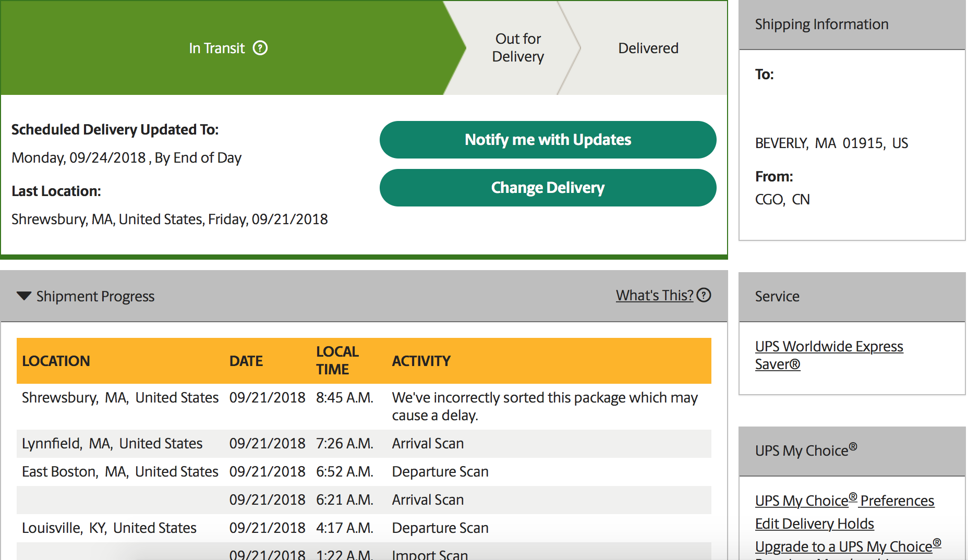Open the What's This? link

click(x=655, y=295)
